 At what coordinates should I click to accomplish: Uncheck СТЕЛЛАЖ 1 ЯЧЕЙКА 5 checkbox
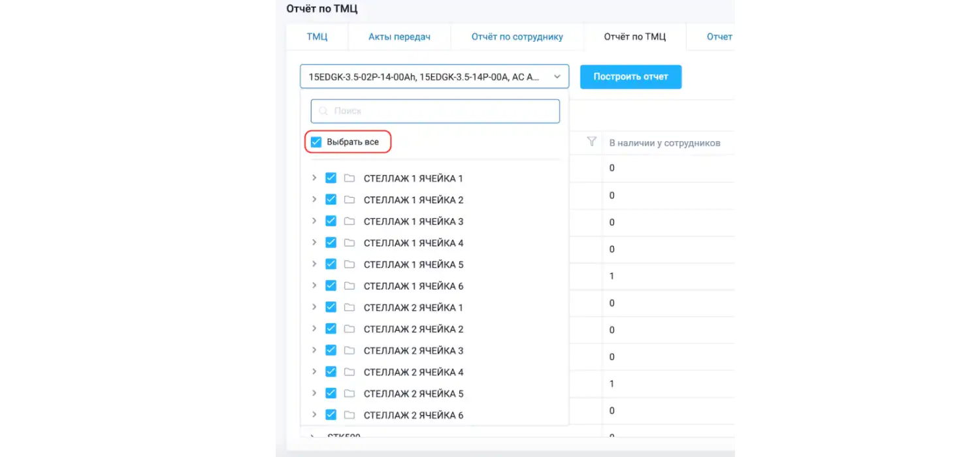(331, 264)
